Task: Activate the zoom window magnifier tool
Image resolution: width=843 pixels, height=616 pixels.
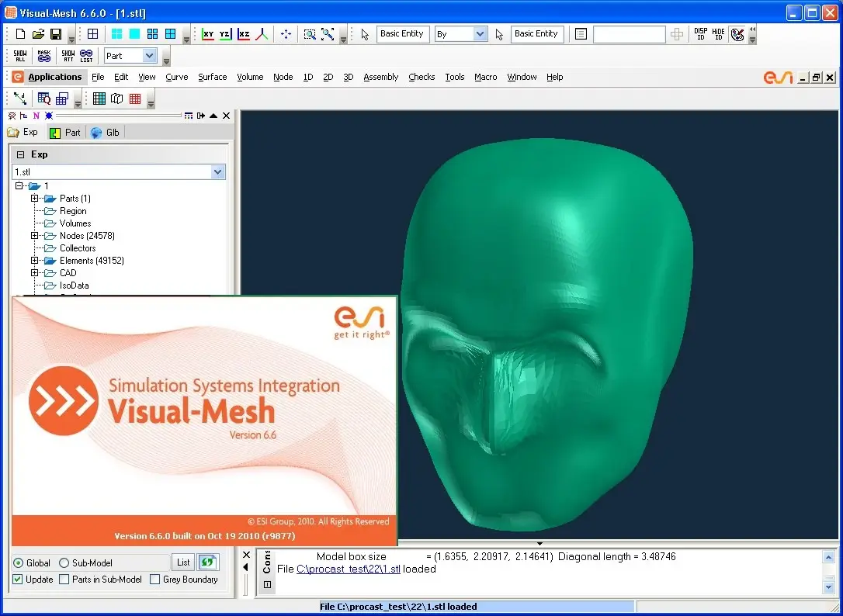Action: pos(310,34)
